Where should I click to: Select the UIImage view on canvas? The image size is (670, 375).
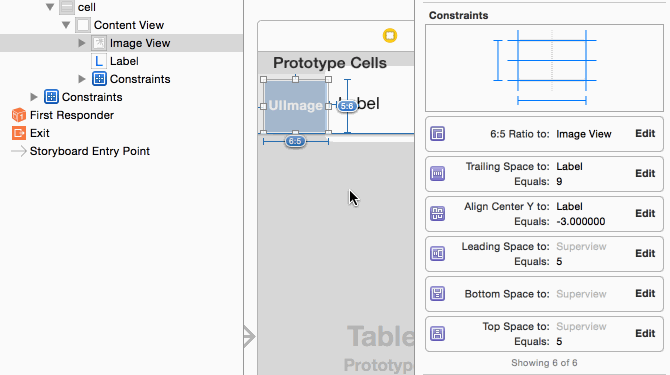pos(296,106)
